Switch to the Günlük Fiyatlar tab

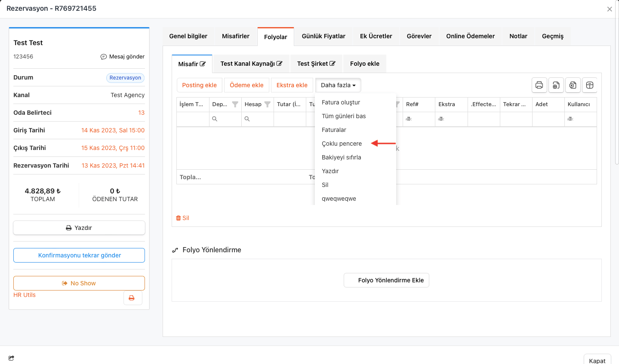coord(323,36)
